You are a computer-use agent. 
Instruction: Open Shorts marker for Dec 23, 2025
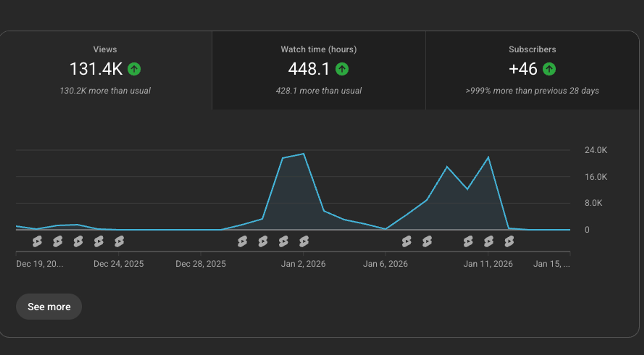point(99,241)
